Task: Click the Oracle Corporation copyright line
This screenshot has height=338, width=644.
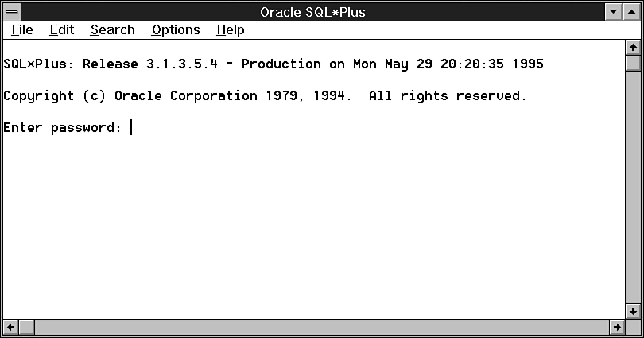Action: click(265, 96)
